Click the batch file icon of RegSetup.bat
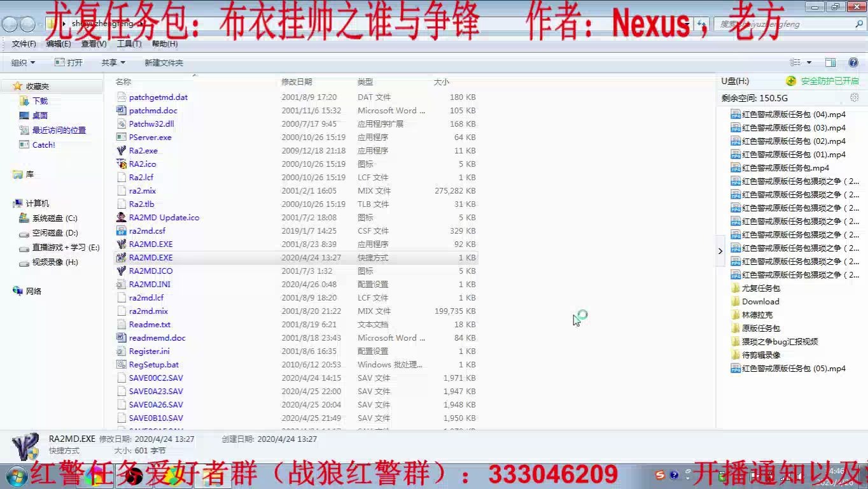The image size is (868, 489). (122, 365)
